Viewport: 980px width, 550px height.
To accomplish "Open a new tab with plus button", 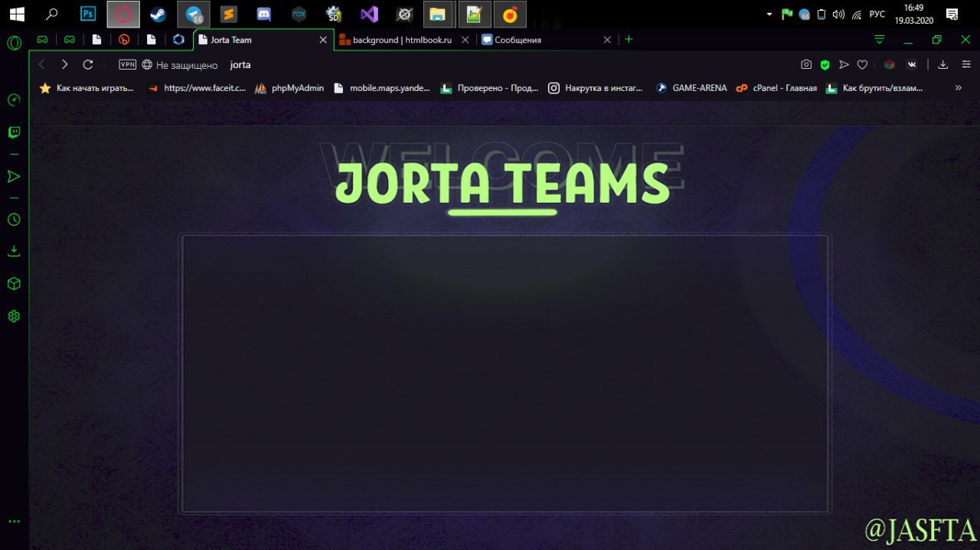I will (629, 39).
